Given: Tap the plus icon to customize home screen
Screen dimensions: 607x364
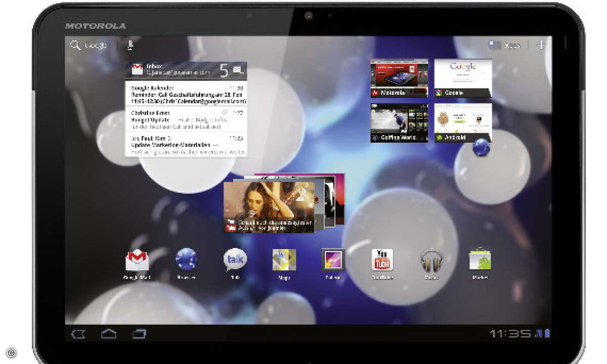Looking at the screenshot, I should click(541, 45).
